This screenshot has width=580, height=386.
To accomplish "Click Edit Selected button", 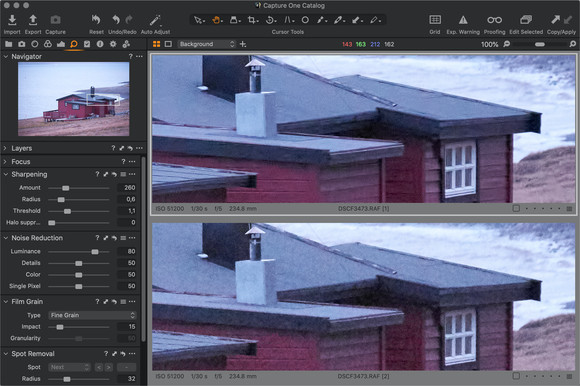I will pos(526,20).
